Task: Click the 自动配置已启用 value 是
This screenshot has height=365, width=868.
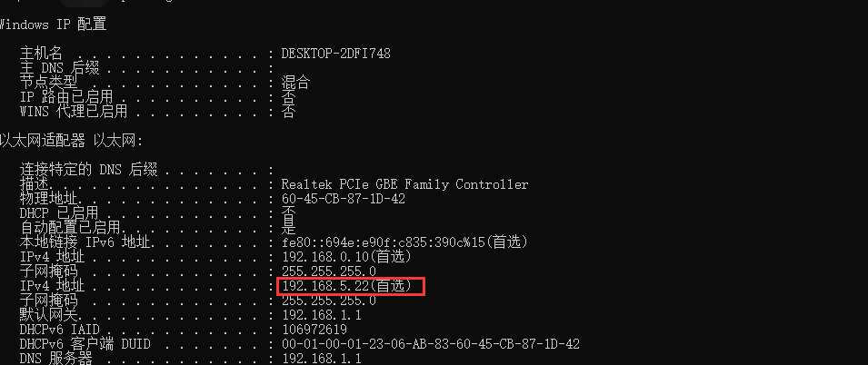Action: 288,228
